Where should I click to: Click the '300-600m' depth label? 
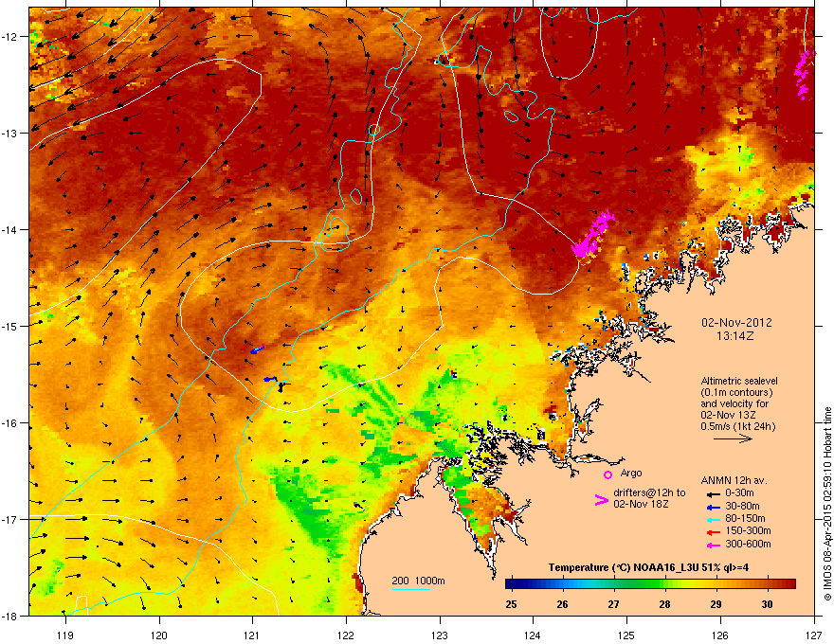748,545
